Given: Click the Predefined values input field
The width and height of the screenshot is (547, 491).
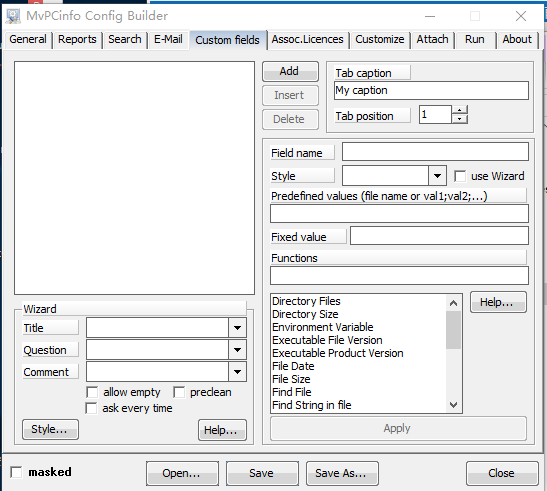Looking at the screenshot, I should pyautogui.click(x=399, y=214).
